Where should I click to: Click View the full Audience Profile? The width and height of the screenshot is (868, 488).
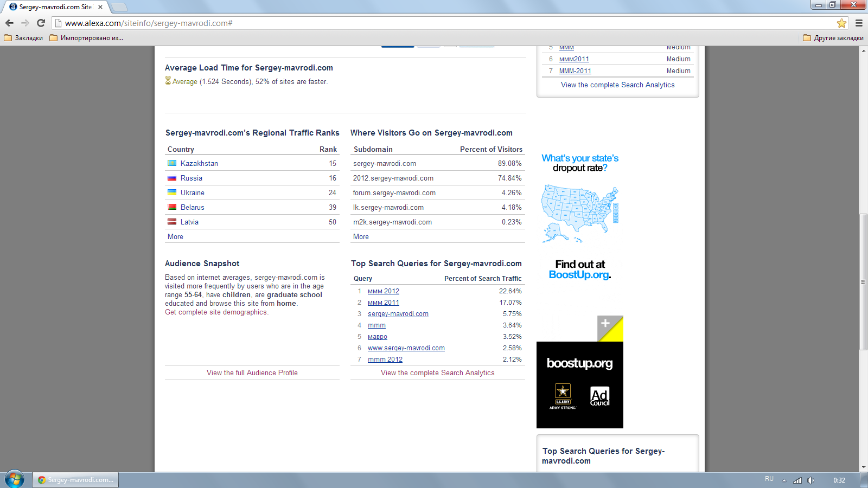tap(252, 373)
